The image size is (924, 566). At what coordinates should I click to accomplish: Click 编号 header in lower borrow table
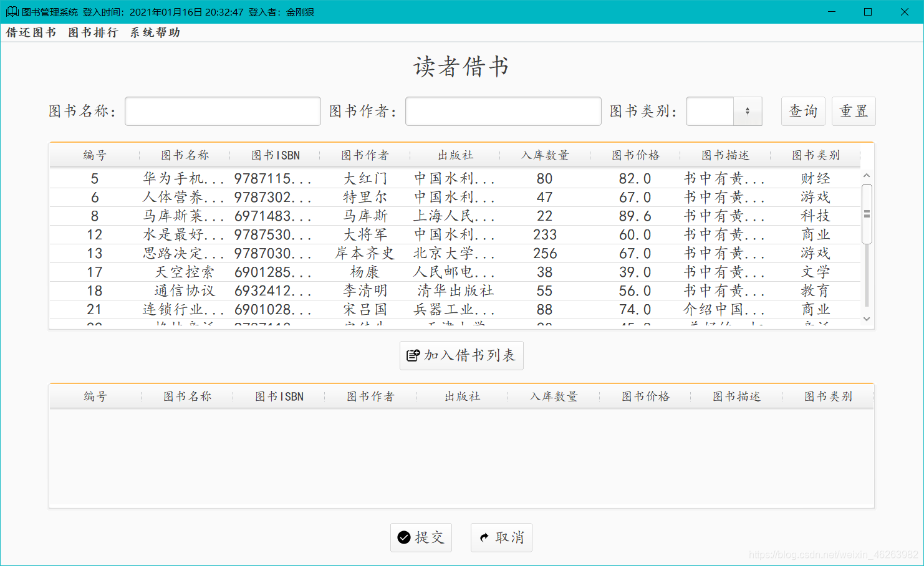(x=95, y=396)
